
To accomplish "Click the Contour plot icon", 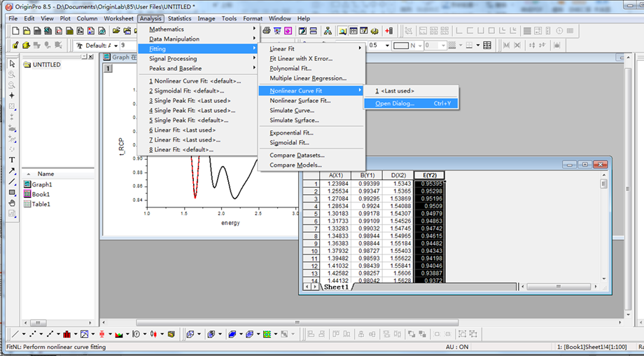I will [267, 334].
